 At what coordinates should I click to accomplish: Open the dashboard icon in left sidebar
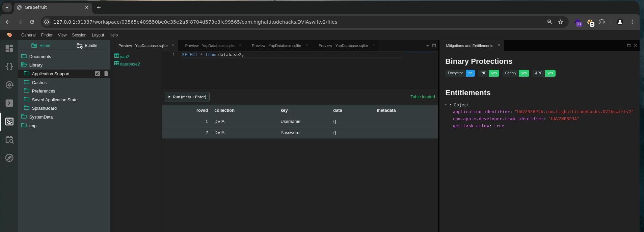coord(9,48)
